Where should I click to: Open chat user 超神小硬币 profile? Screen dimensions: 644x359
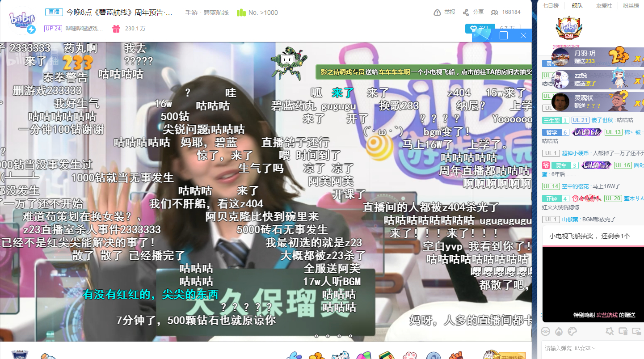point(576,153)
